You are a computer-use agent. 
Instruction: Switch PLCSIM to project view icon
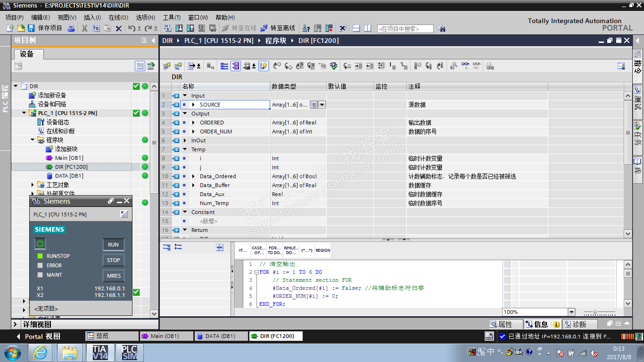pos(124,214)
